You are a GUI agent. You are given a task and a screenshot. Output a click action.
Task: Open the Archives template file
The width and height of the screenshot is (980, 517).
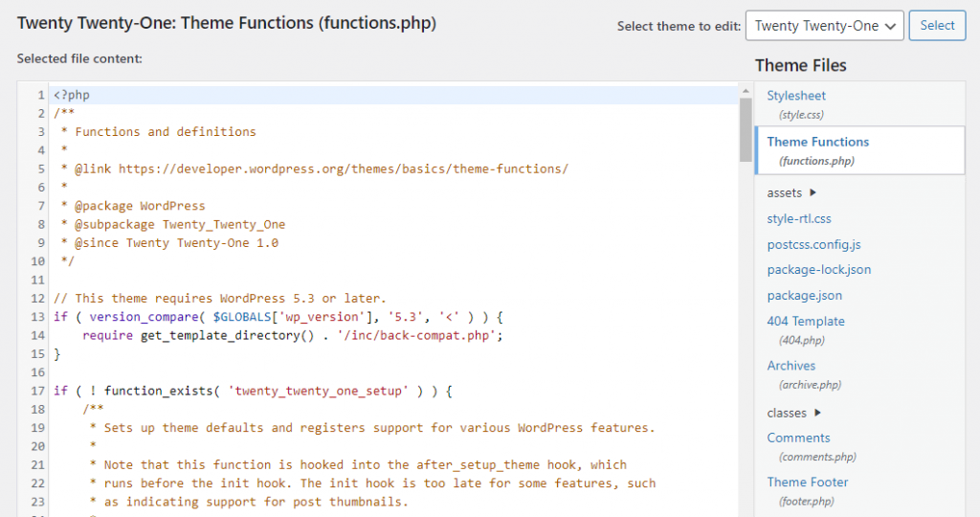point(791,366)
